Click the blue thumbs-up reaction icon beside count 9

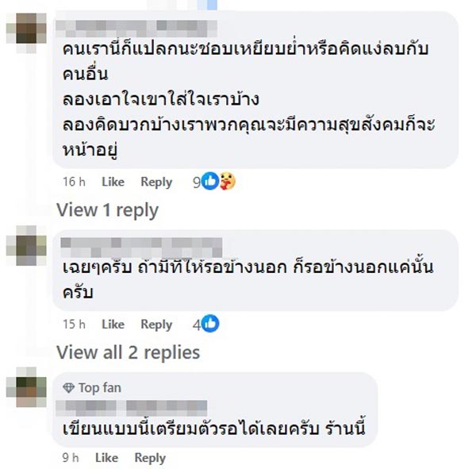pyautogui.click(x=210, y=181)
